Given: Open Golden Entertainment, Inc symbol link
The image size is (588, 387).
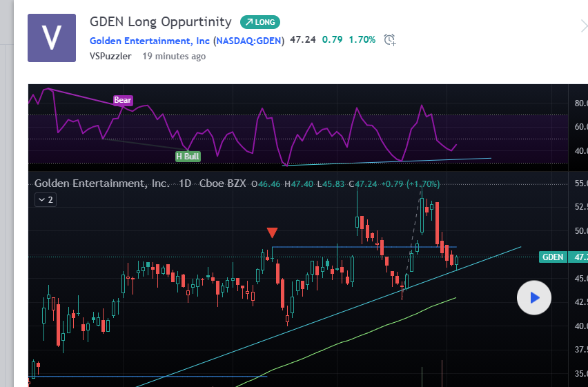Looking at the screenshot, I should [x=150, y=40].
